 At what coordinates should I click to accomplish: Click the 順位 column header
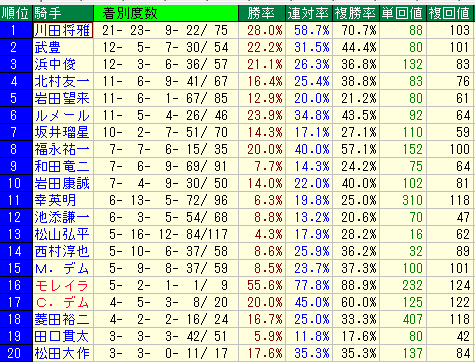tap(16, 13)
